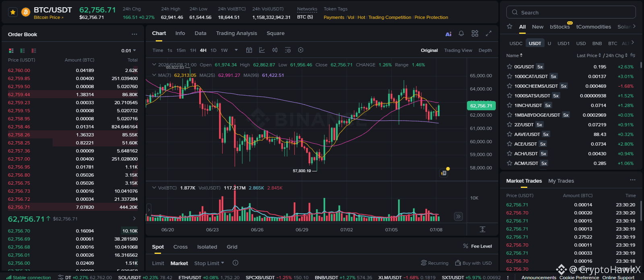The image size is (644, 280).
Task: Open more time intervals dropdown
Action: click(236, 50)
